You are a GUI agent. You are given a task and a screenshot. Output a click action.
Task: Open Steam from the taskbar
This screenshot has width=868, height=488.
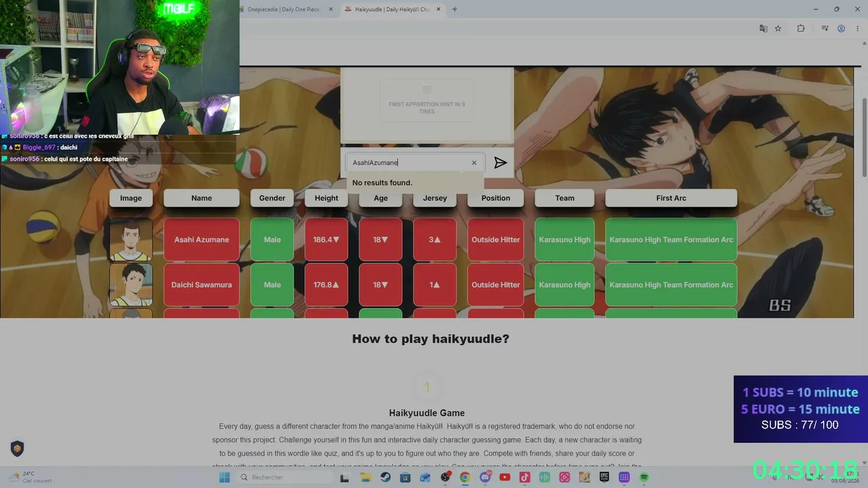[385, 477]
